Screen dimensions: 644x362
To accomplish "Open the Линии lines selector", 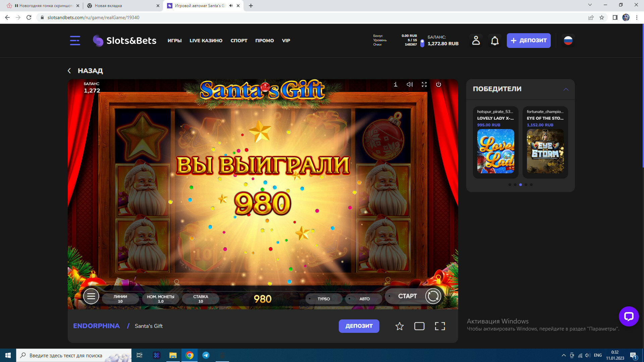I will point(120,299).
